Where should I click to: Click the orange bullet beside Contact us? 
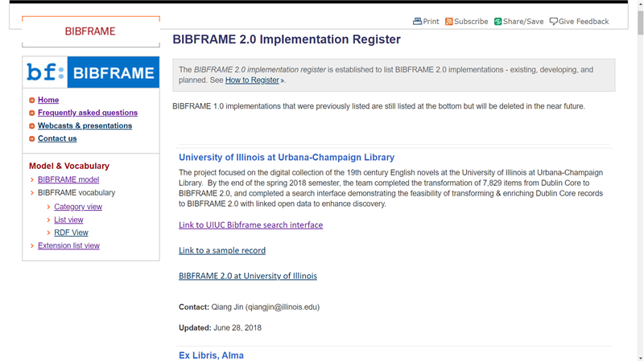[x=32, y=139]
